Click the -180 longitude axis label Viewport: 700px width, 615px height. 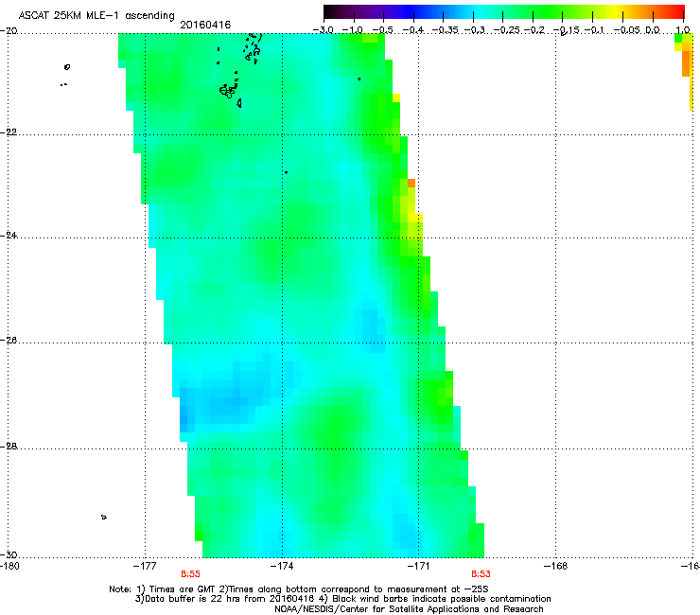pos(9,566)
